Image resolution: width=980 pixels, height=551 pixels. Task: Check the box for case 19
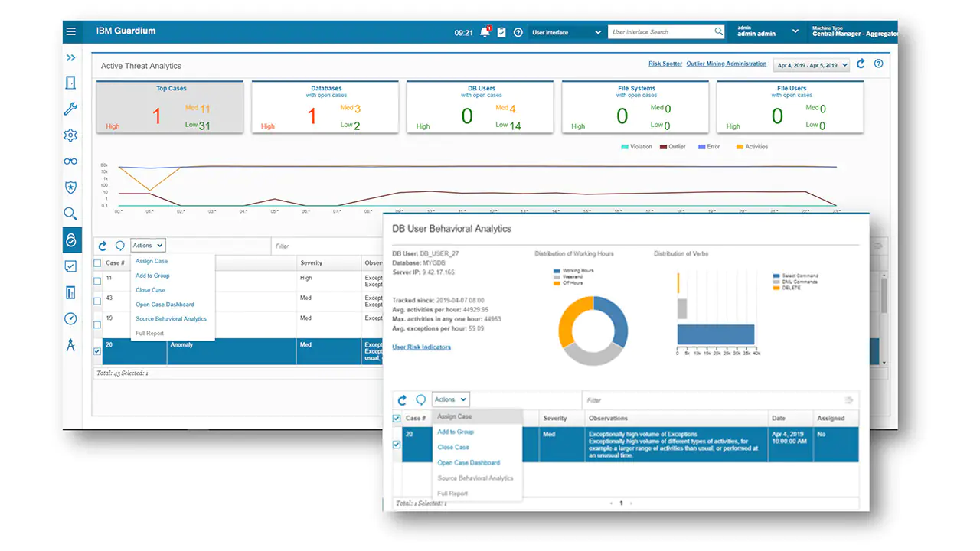tap(97, 324)
